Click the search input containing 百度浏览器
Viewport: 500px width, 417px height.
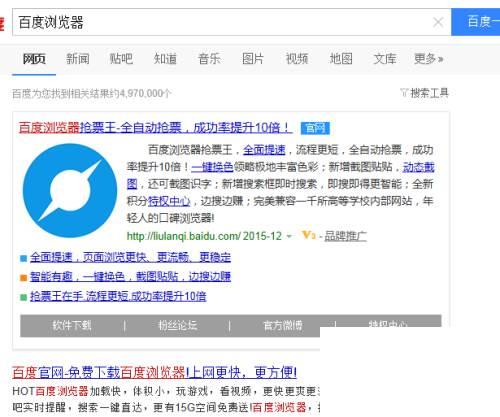click(x=232, y=22)
